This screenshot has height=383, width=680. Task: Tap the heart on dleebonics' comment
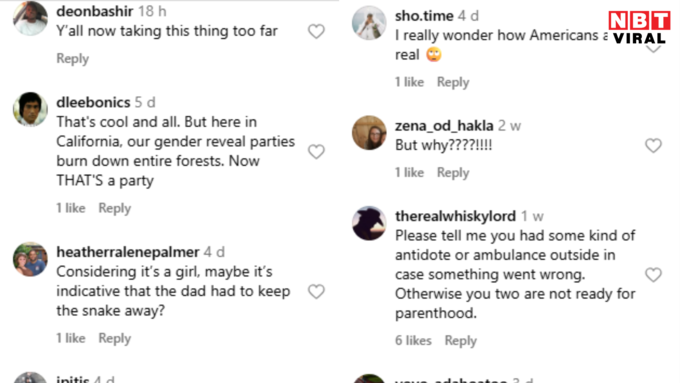coord(316,151)
